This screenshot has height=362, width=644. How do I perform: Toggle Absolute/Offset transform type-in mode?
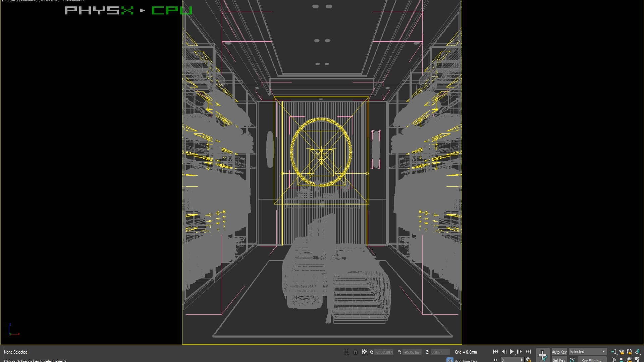point(365,352)
